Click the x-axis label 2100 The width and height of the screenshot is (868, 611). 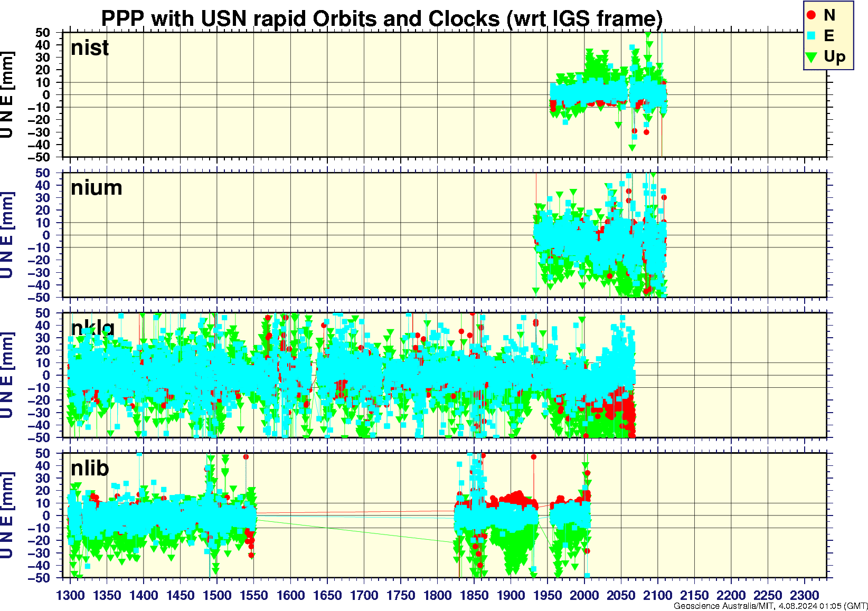(x=657, y=595)
